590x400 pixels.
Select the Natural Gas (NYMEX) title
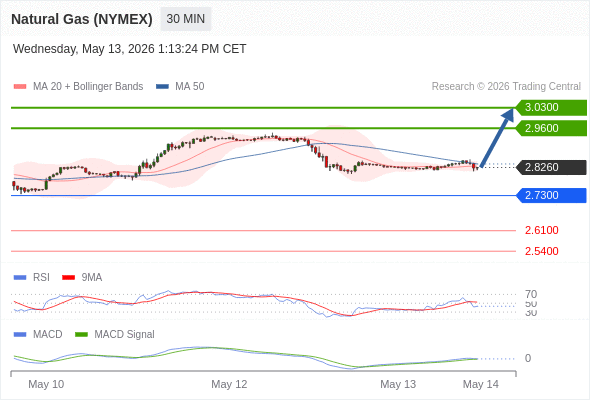tap(82, 19)
